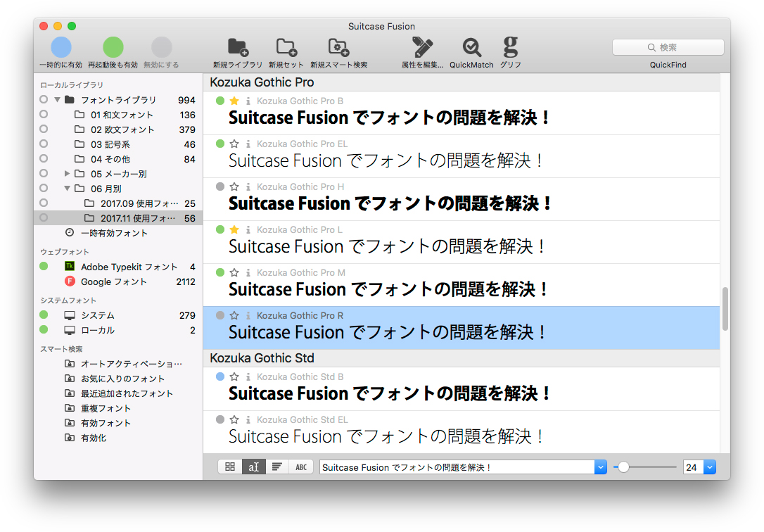Show info for Kozuka Gothic Std EL
This screenshot has width=764, height=532.
coord(248,419)
